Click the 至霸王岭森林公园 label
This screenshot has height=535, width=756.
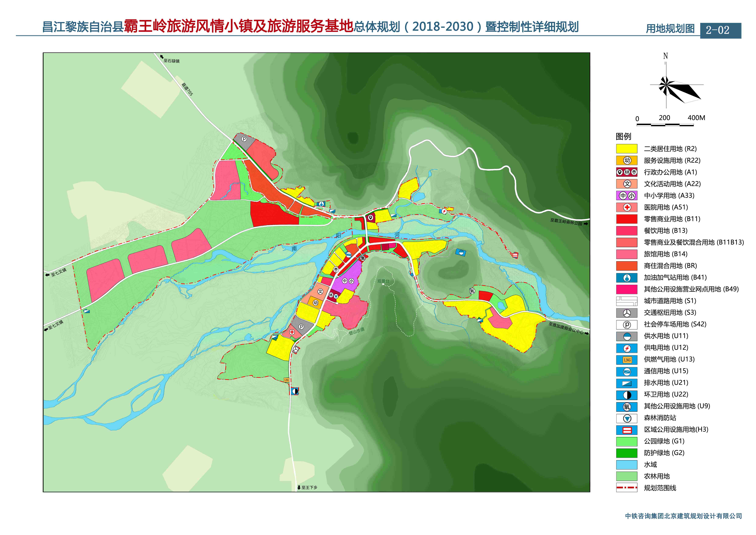click(566, 222)
